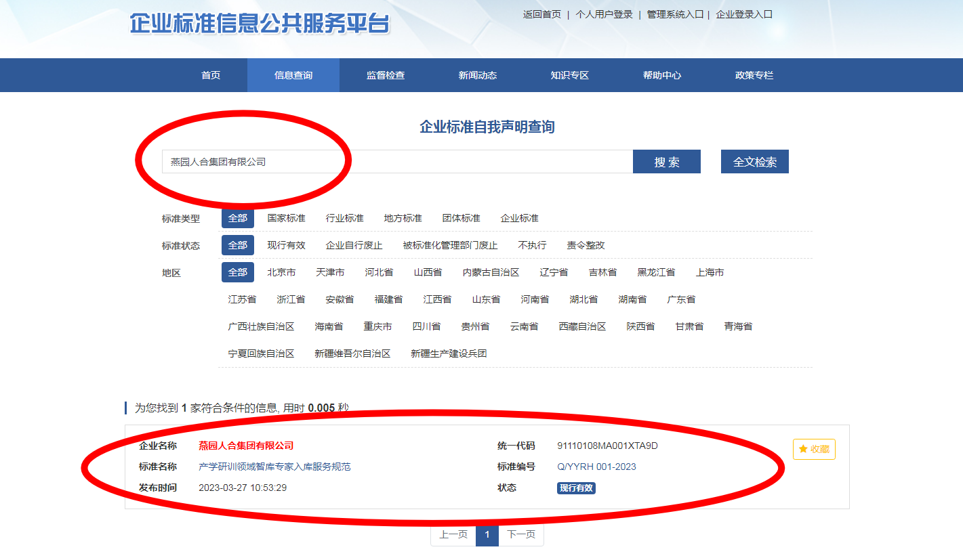Viewport: 963px width, 560px height.
Task: Filter region by 广西壮族自治区
Action: pos(262,326)
